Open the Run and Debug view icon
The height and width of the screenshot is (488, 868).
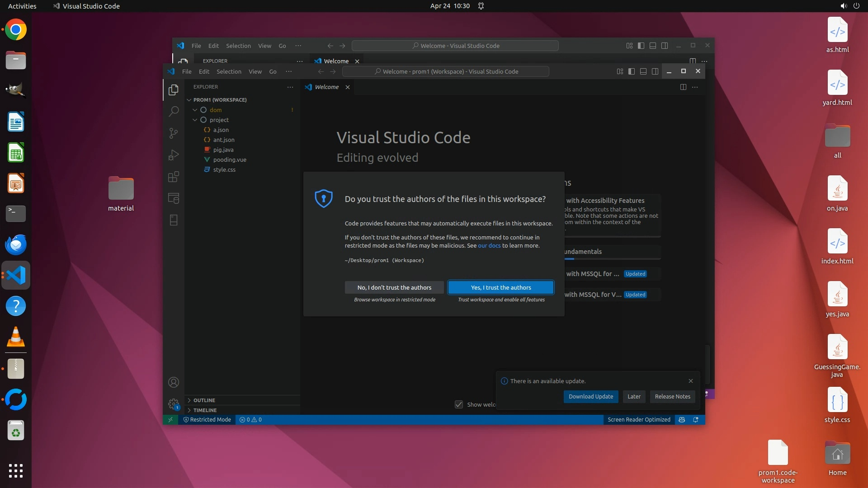[x=174, y=155]
